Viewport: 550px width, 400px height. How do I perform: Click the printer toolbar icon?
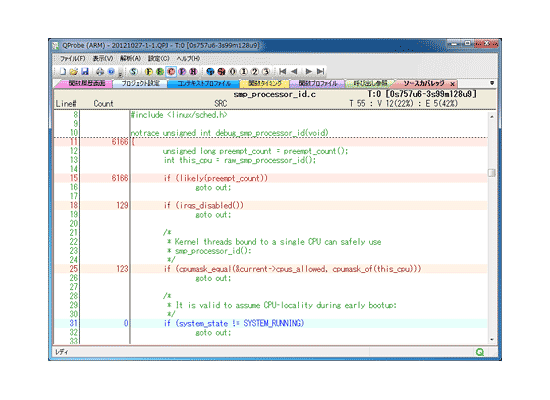(100, 72)
